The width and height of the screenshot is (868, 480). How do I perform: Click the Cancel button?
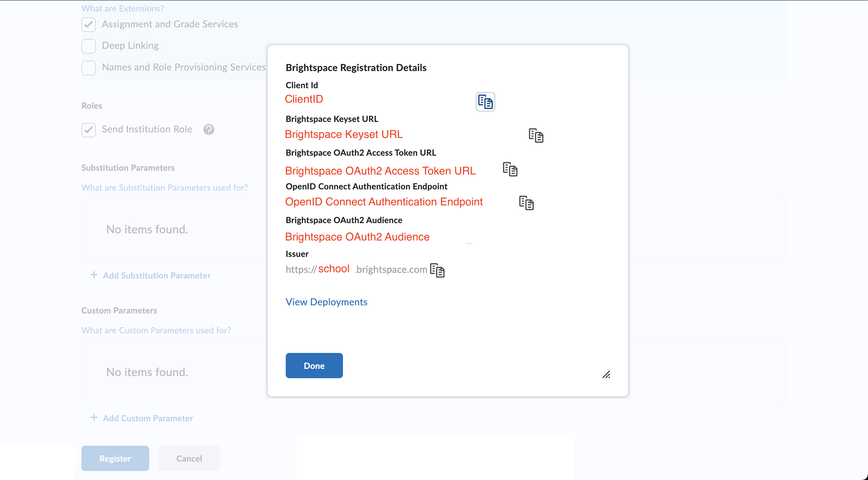(189, 458)
